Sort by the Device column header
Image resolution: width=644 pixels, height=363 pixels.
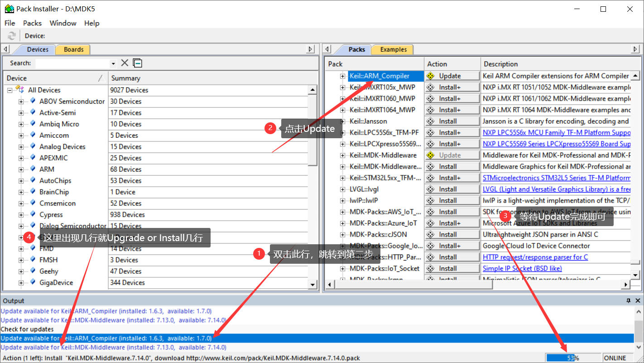(x=56, y=78)
